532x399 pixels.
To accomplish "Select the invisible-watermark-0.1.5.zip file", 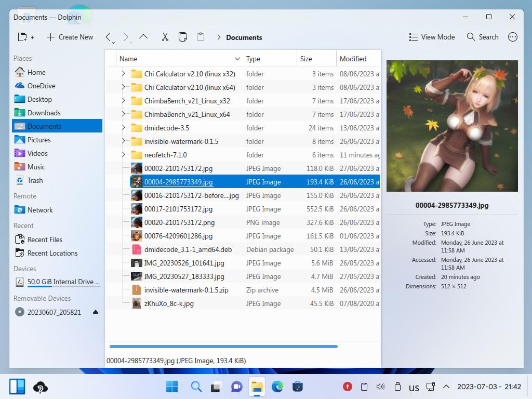I will coord(186,290).
